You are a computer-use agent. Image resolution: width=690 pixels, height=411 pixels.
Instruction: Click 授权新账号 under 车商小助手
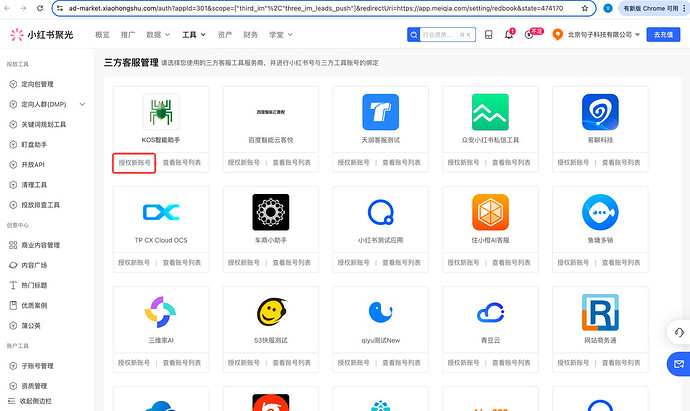(x=243, y=263)
